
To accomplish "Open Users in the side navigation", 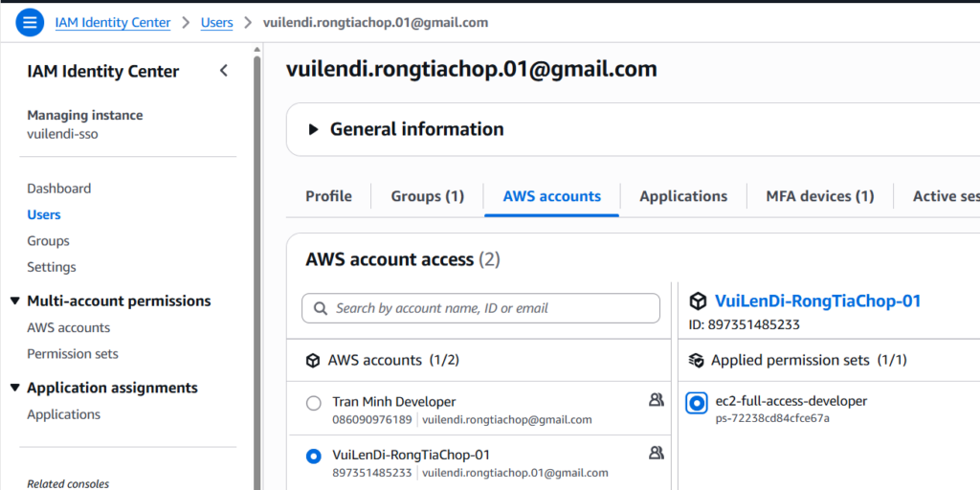I will coord(44,215).
